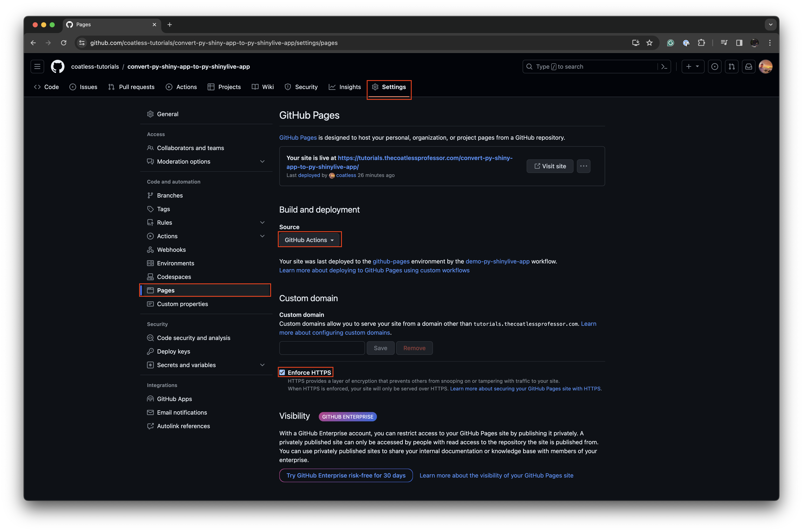Open the repository Settings tab

(x=389, y=87)
